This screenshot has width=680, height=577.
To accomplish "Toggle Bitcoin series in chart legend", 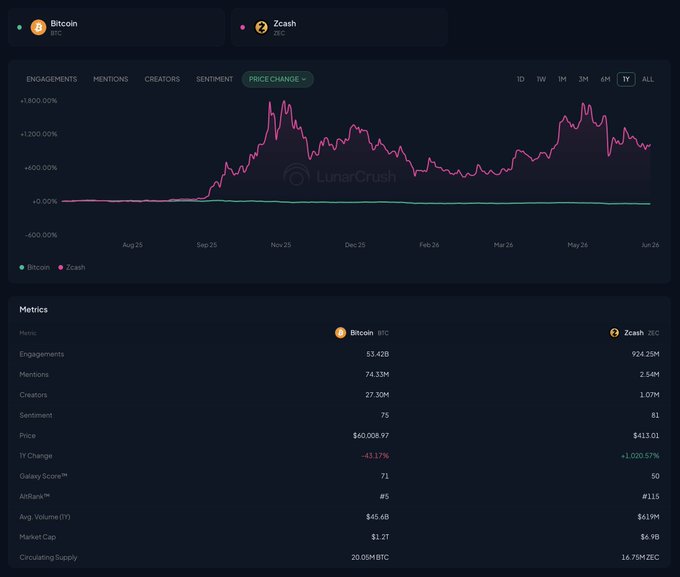I will (x=34, y=267).
